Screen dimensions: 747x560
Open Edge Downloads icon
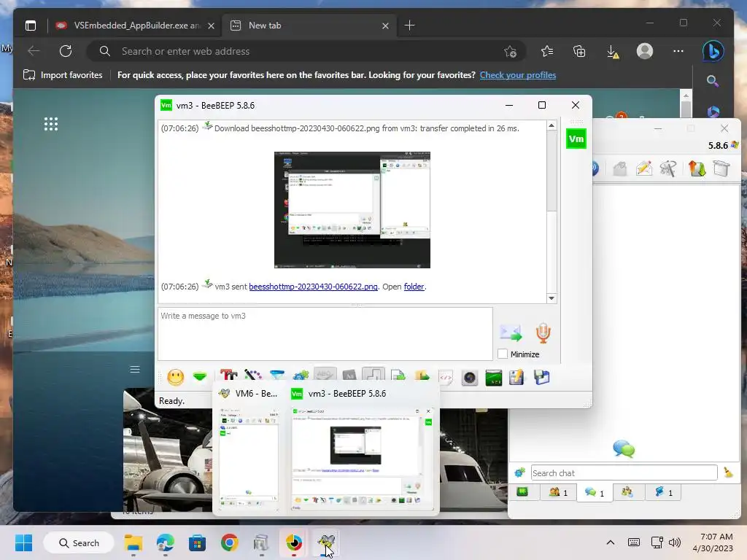click(613, 51)
